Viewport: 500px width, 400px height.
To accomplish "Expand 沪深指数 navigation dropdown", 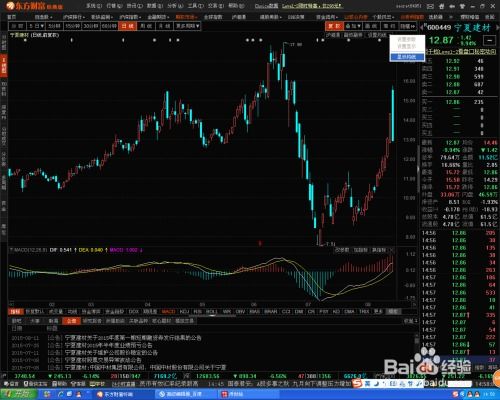I will coord(130,17).
